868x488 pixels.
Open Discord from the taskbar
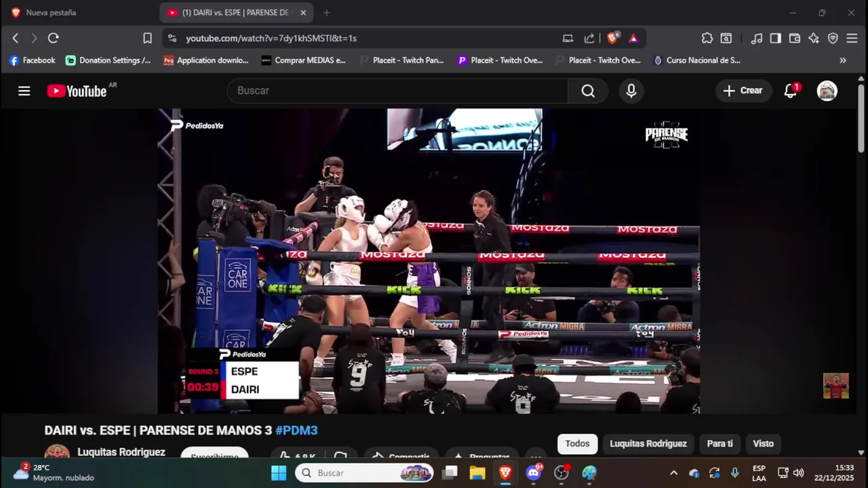tap(534, 473)
